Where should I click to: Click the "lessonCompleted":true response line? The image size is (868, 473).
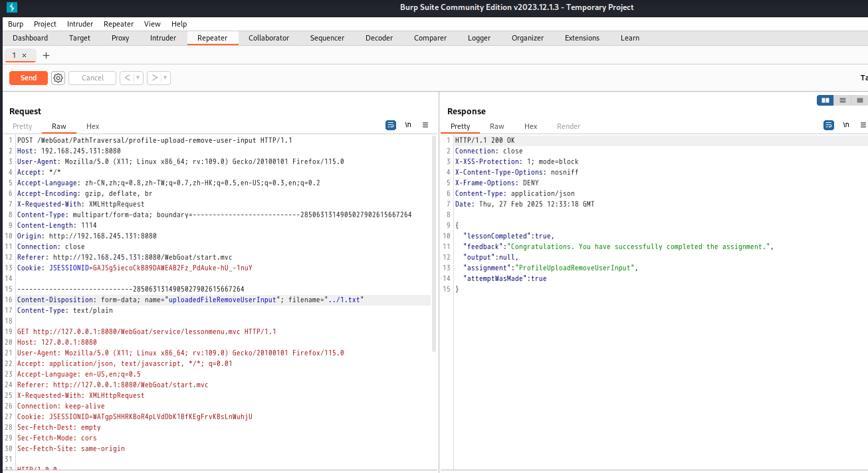pos(508,236)
